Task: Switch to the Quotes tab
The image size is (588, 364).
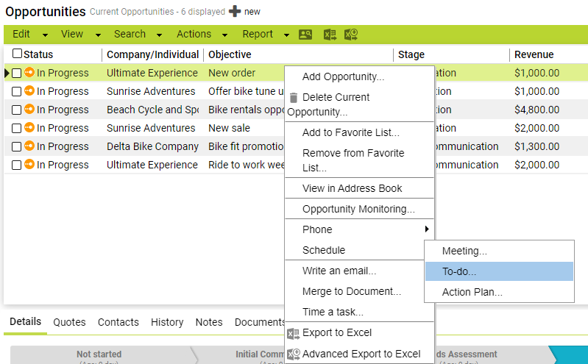Action: coord(69,322)
